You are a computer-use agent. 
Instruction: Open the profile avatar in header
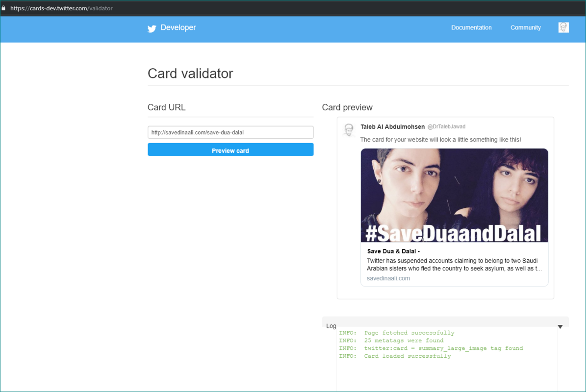pos(563,27)
